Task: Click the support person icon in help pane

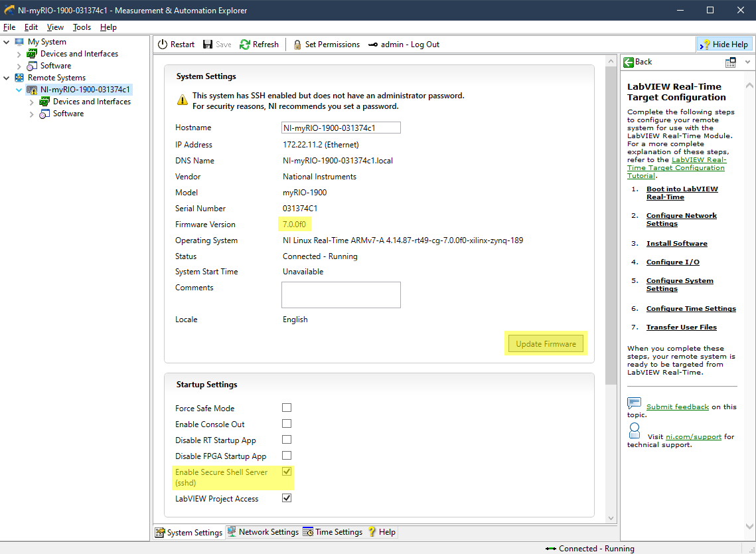Action: (x=635, y=430)
